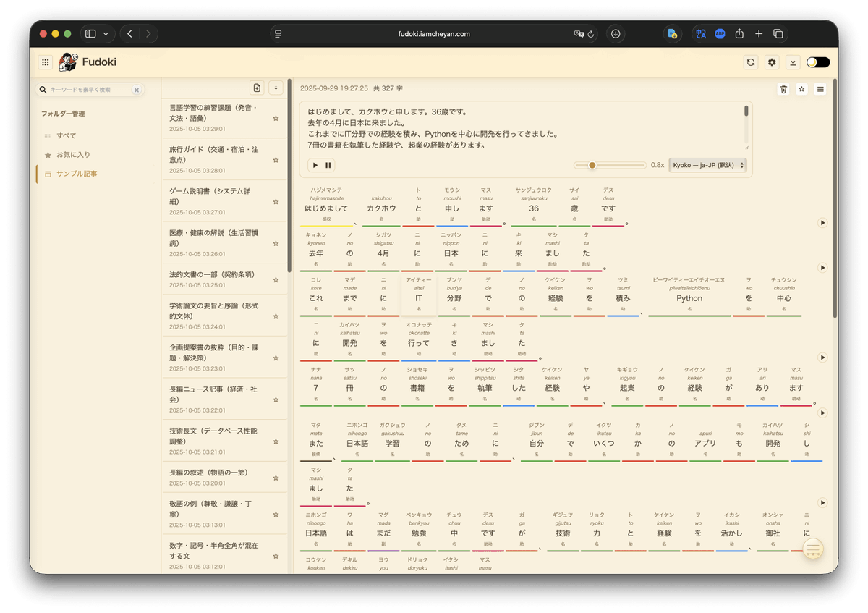Open the ゲーム説明書（システム詳細） article
The width and height of the screenshot is (868, 613).
224,201
